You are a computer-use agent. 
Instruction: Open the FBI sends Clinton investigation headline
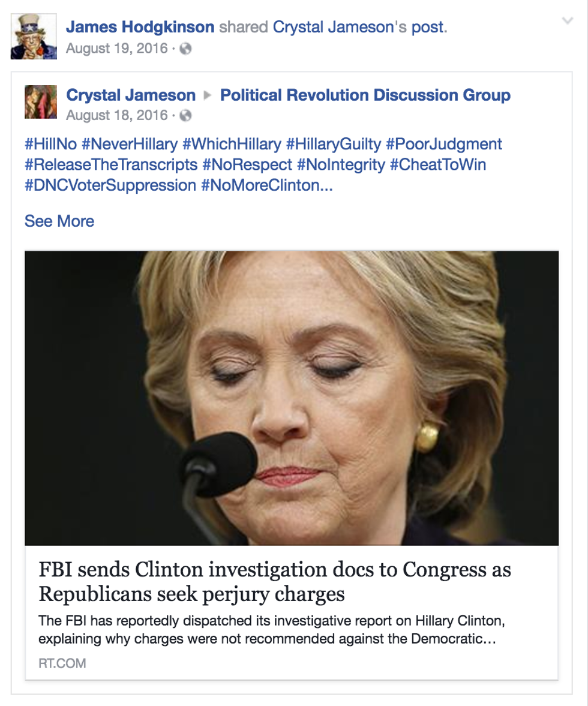point(275,582)
